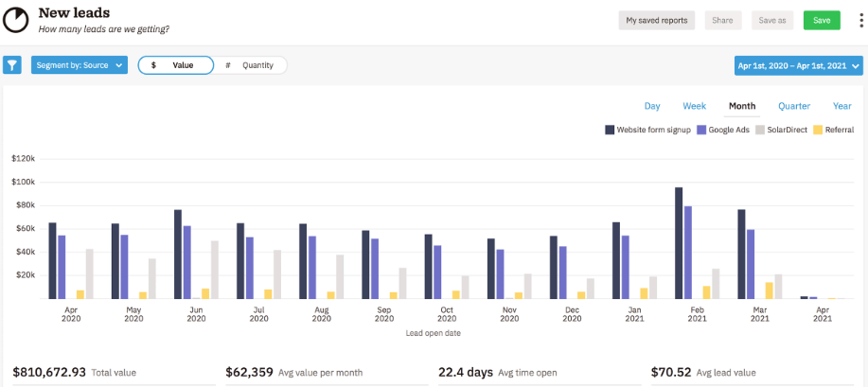The image size is (868, 387).
Task: Hide the SolarDirect series in legend
Action: [759, 130]
